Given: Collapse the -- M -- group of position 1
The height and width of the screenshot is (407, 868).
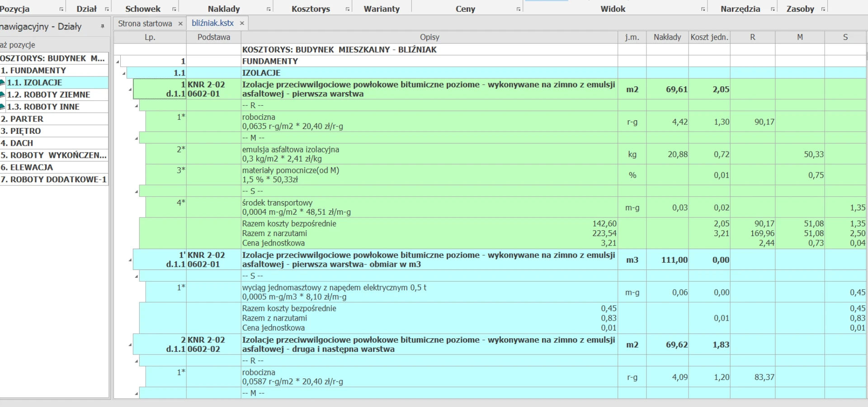Looking at the screenshot, I should (x=136, y=138).
